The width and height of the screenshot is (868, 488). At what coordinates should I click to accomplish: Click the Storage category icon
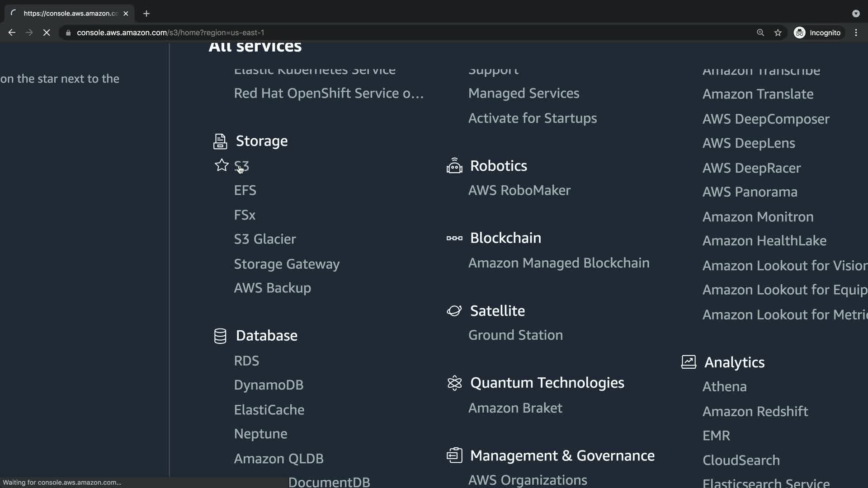coord(220,141)
